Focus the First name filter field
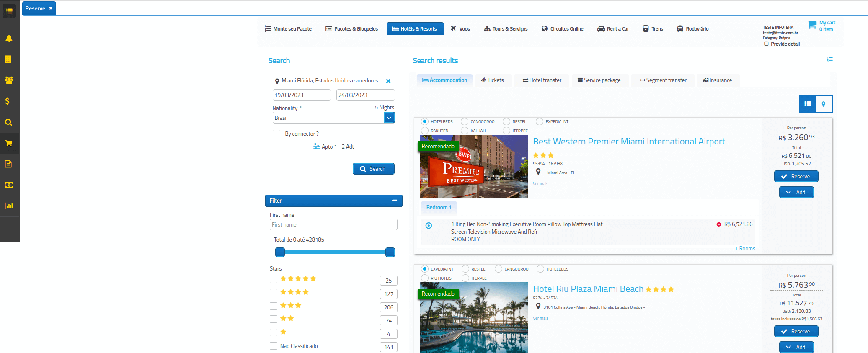868x353 pixels. [333, 224]
